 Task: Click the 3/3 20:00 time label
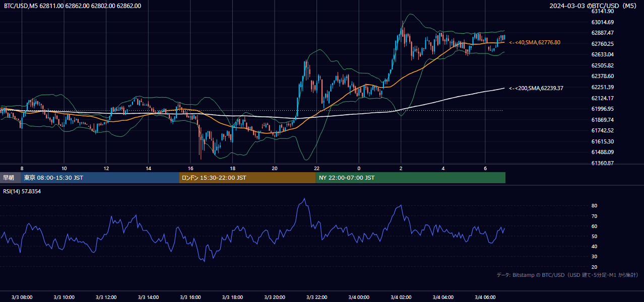point(275,297)
